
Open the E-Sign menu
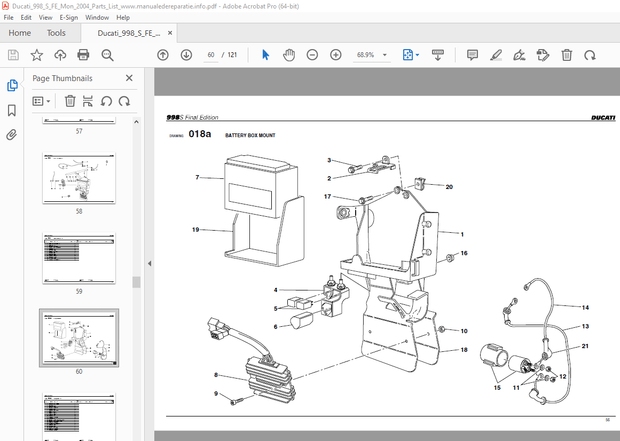pyautogui.click(x=68, y=17)
